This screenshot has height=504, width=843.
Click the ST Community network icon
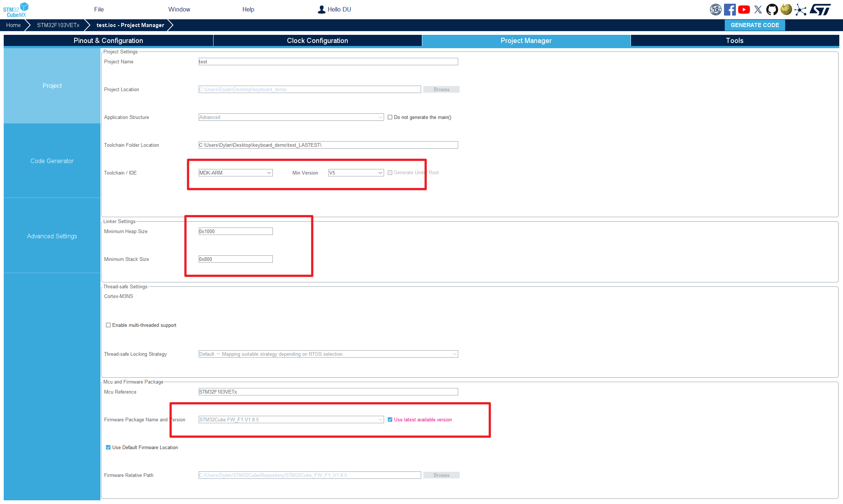[x=800, y=9]
